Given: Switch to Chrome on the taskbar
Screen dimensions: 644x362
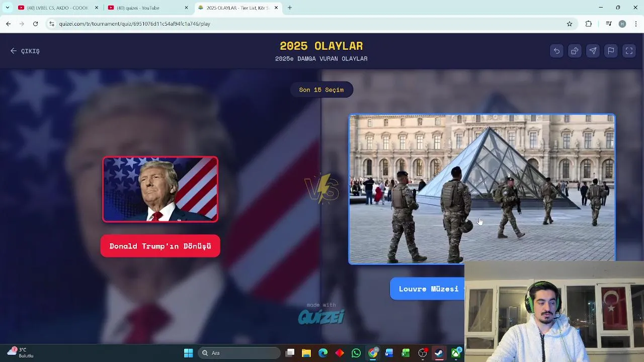Looking at the screenshot, I should [x=373, y=353].
